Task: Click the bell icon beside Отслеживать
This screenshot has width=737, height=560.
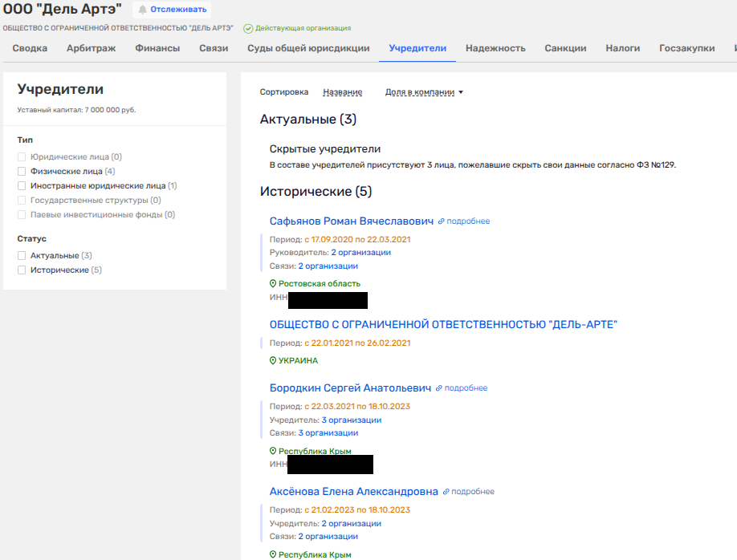Action: point(143,10)
